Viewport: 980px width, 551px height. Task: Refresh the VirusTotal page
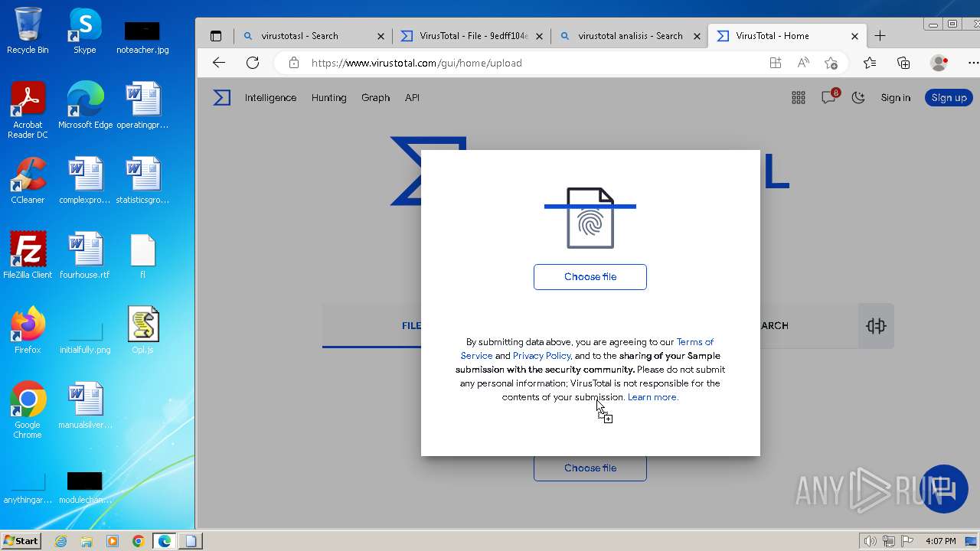tap(253, 63)
